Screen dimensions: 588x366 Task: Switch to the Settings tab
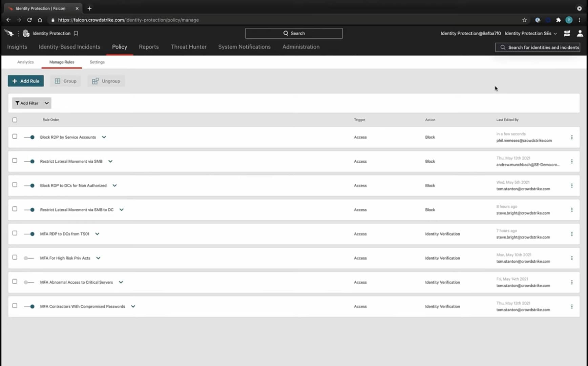tap(97, 62)
